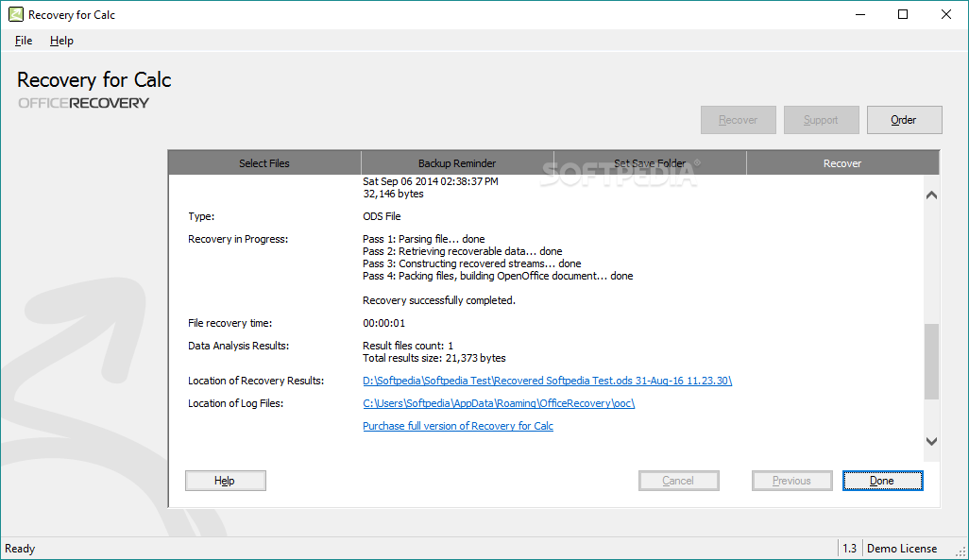
Task: Click the Recovery for Calc title bar icon
Action: (15, 14)
